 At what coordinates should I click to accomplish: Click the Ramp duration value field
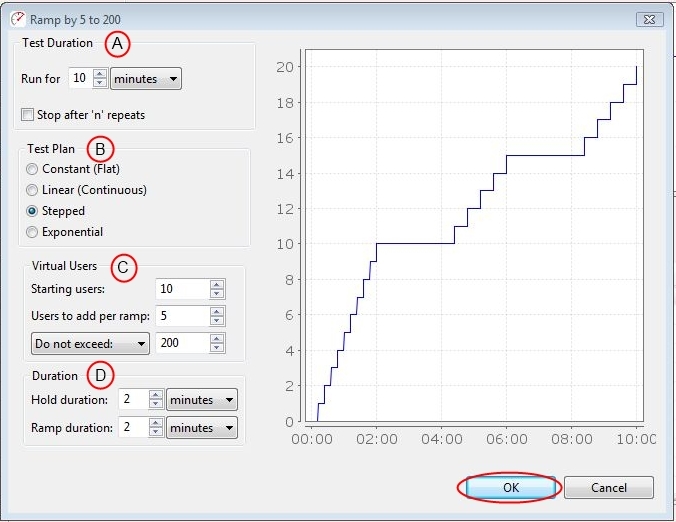click(133, 427)
